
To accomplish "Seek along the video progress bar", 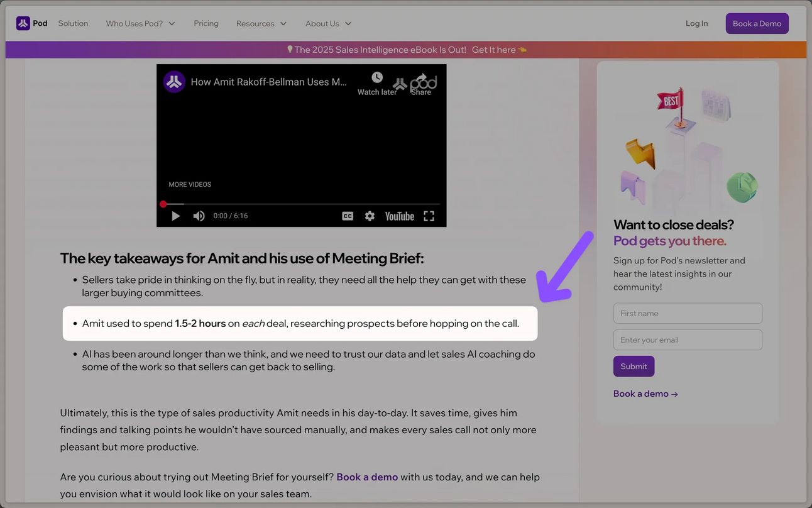I will pos(302,204).
